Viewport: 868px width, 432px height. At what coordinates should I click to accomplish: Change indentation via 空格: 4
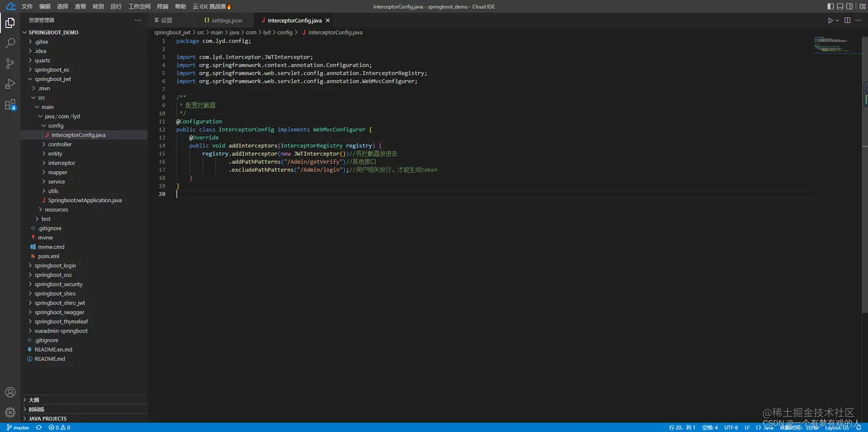point(710,427)
